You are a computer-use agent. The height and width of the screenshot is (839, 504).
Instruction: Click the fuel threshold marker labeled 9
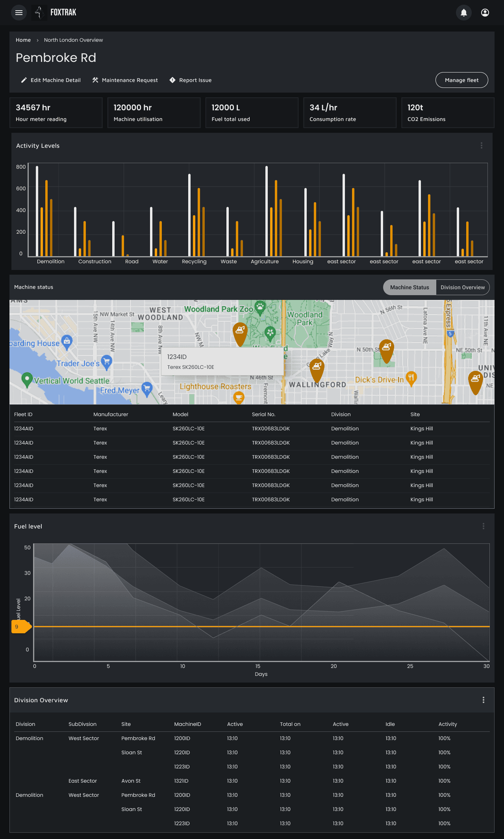[21, 627]
